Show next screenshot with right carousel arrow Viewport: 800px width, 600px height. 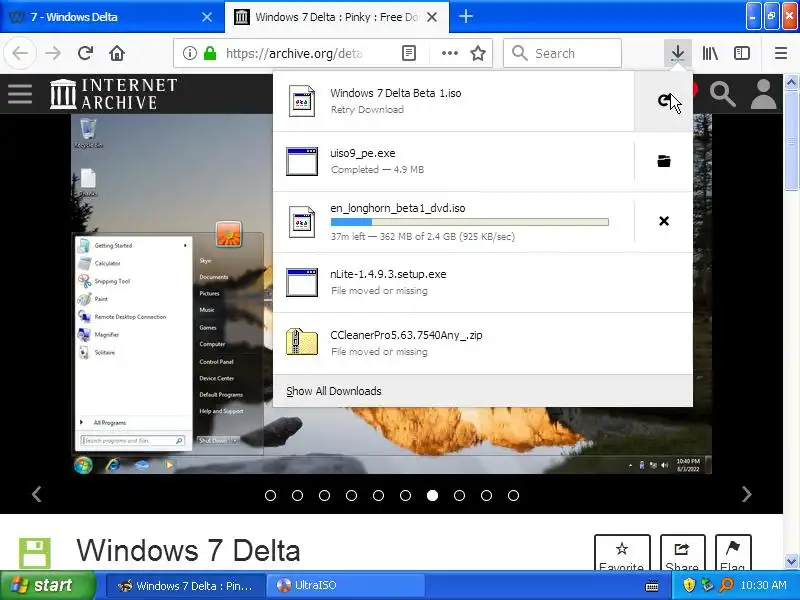coord(746,494)
